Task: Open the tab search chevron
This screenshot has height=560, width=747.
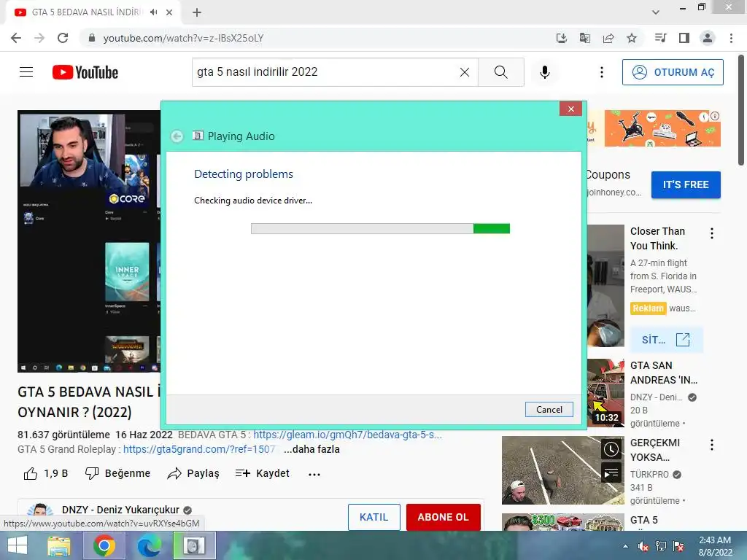Action: (656, 12)
